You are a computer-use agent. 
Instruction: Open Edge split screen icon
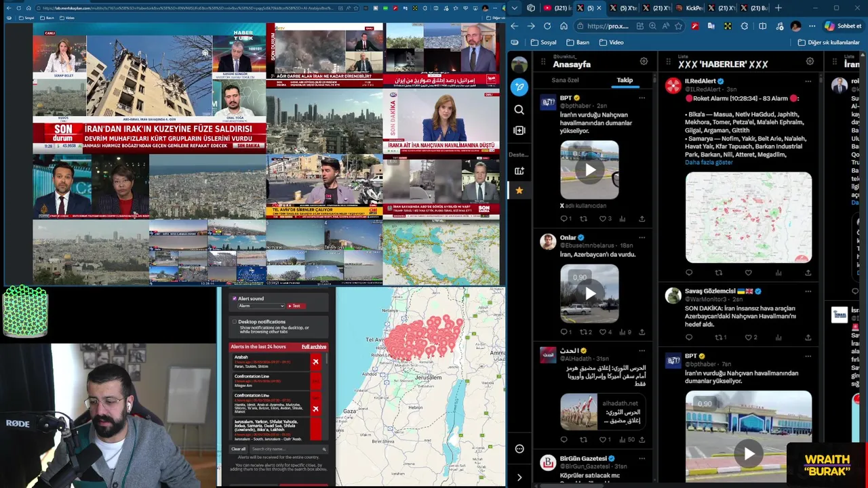(x=762, y=26)
